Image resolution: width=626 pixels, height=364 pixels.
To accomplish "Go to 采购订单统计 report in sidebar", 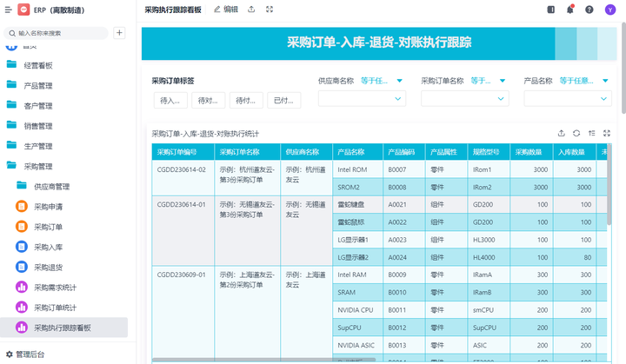I will coord(55,308).
